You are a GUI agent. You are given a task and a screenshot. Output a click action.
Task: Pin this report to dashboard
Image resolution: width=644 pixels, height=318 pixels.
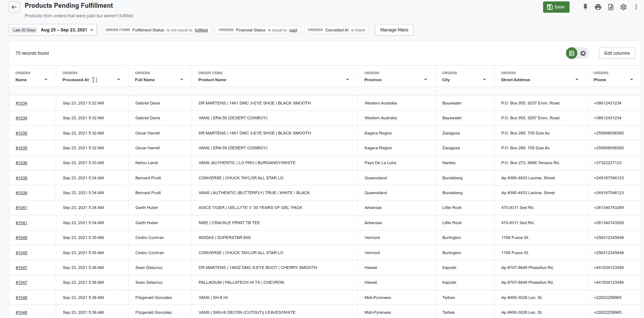point(585,7)
